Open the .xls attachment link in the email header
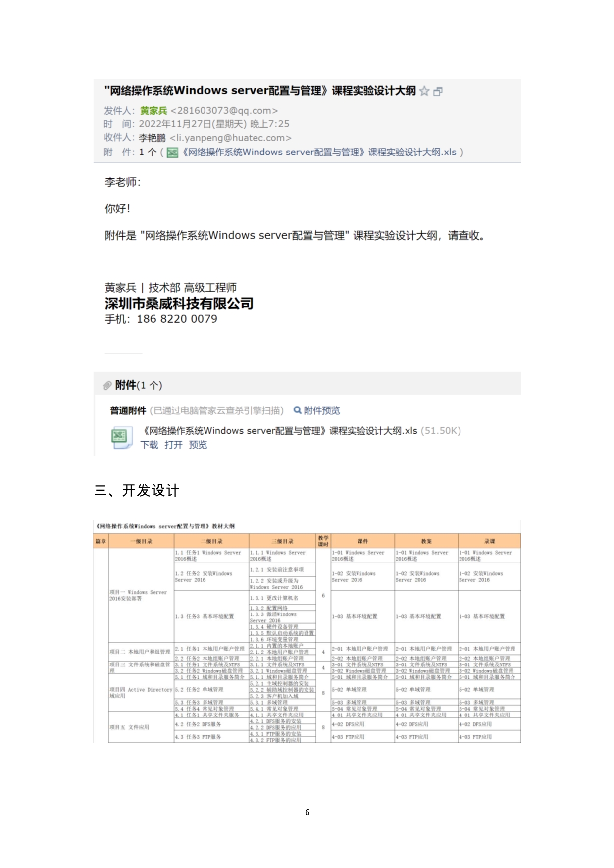This screenshot has height=868, width=614. coord(319,153)
